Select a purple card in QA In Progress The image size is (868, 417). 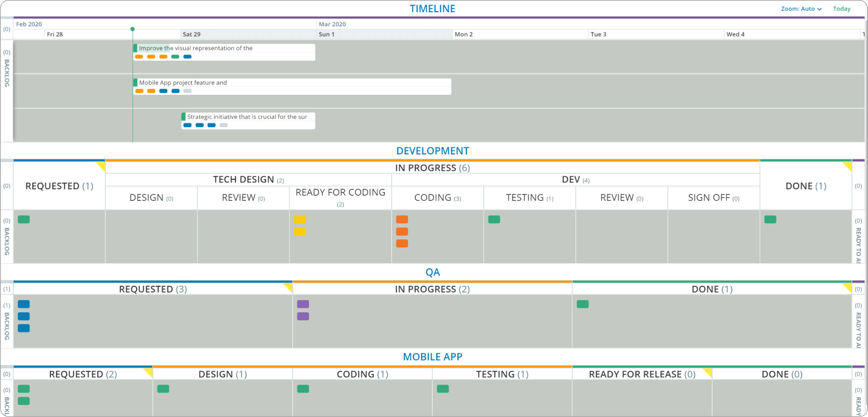(x=303, y=304)
